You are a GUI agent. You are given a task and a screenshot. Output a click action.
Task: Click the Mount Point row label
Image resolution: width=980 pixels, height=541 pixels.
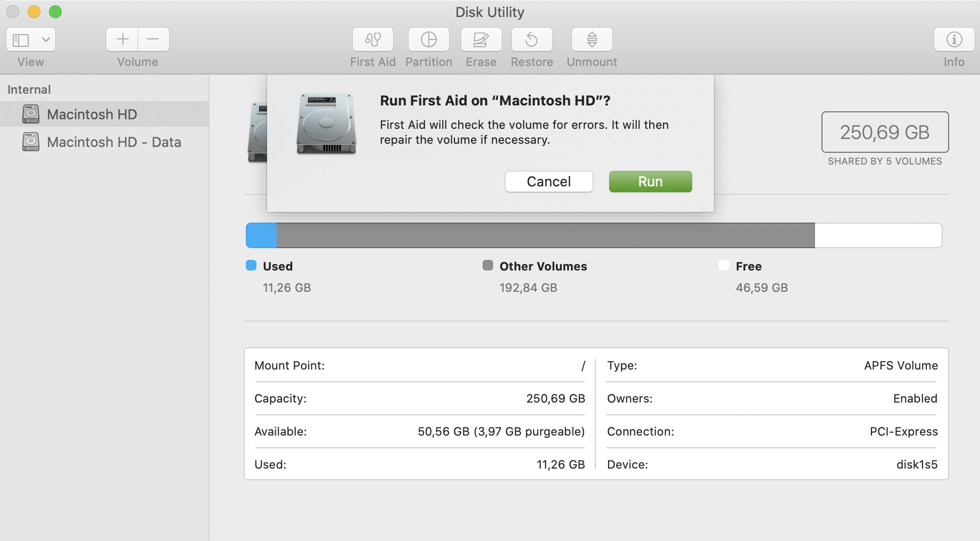coord(289,365)
